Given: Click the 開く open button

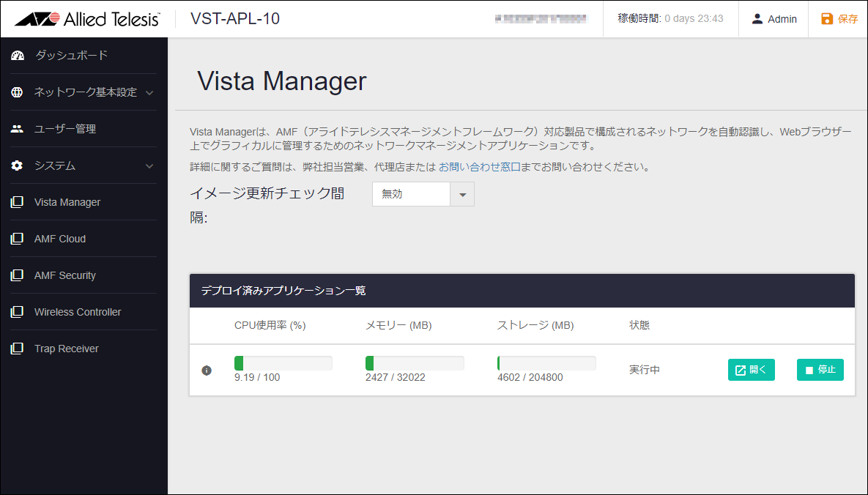Looking at the screenshot, I should 752,370.
